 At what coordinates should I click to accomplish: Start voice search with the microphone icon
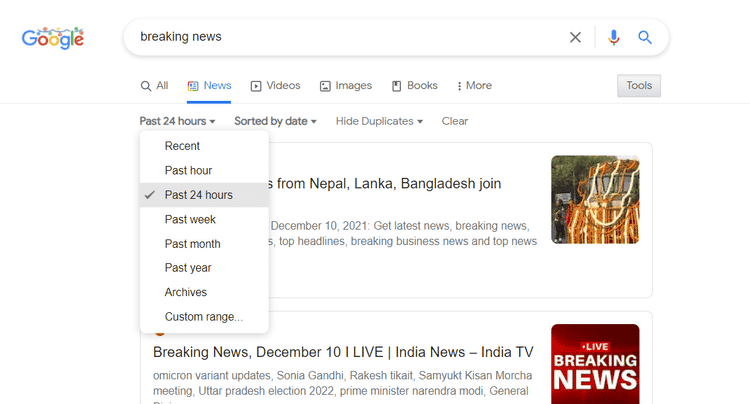[x=614, y=37]
